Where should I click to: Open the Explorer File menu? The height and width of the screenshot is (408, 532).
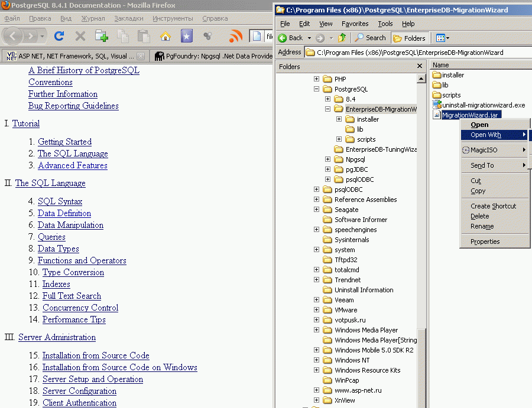coord(285,24)
